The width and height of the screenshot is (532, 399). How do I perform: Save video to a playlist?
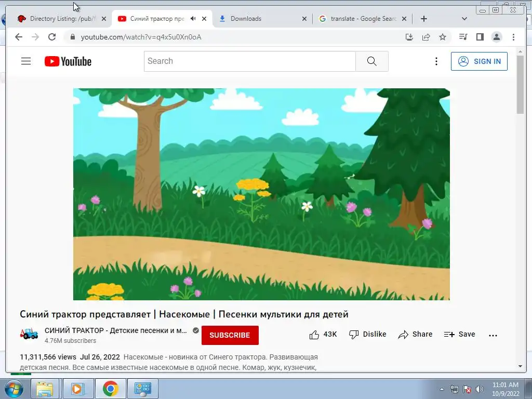pyautogui.click(x=459, y=335)
